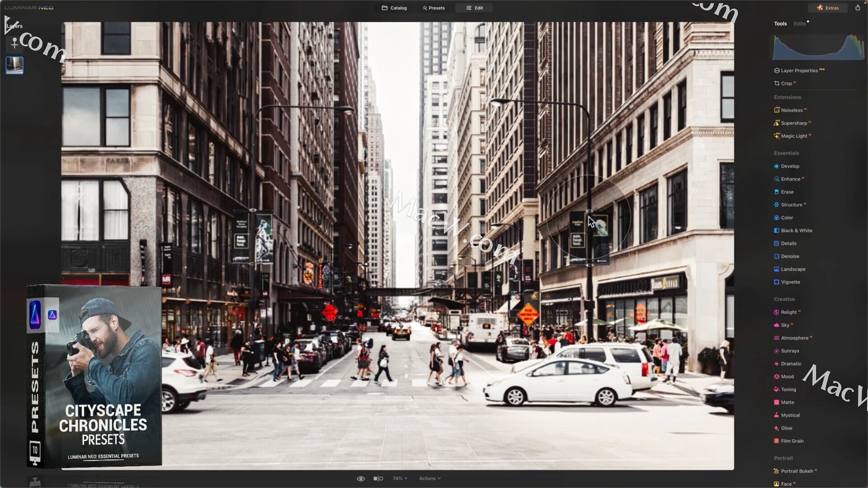Click the Magic Light extension icon

tap(776, 136)
